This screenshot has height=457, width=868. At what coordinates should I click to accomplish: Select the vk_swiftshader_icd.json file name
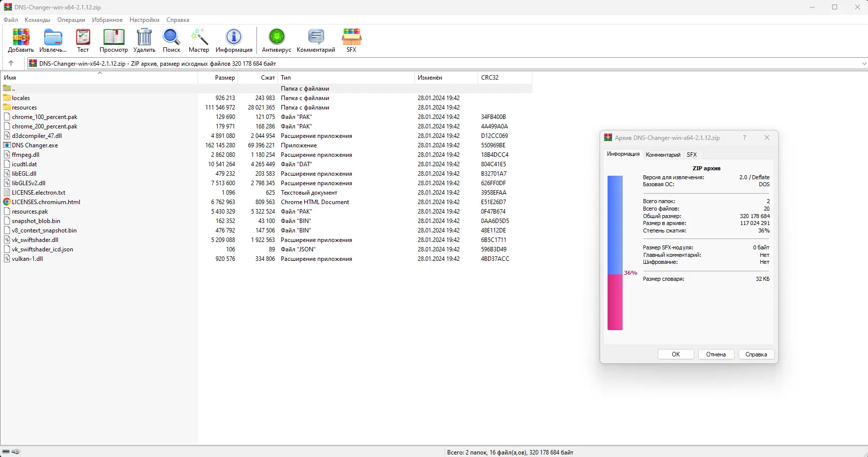(x=42, y=249)
